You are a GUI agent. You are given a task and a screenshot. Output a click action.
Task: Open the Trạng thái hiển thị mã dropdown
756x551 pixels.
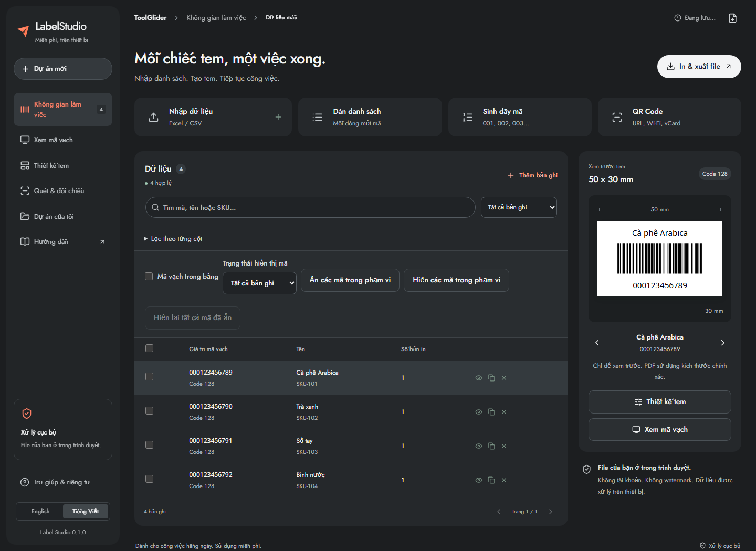(x=259, y=283)
